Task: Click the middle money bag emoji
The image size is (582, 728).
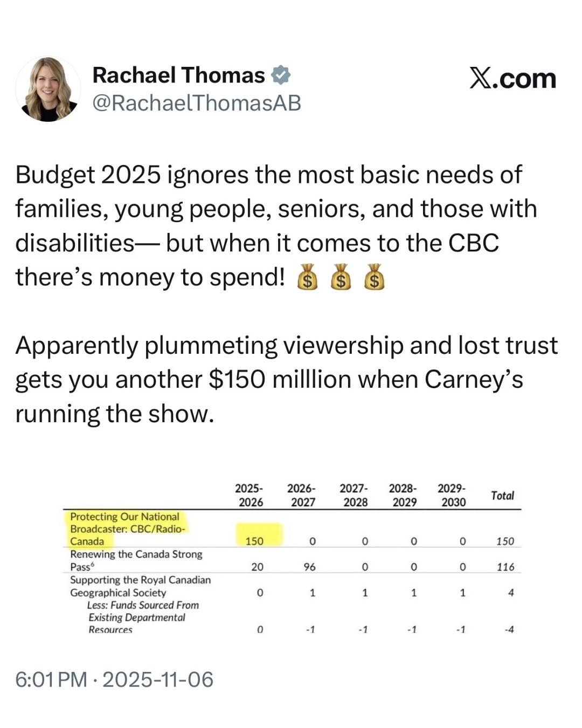Action: coord(341,277)
